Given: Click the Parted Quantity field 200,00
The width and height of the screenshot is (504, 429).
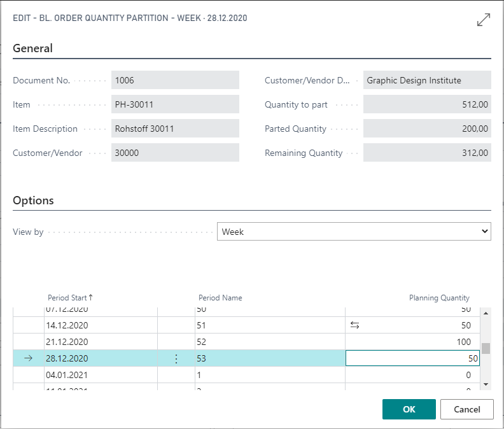Looking at the screenshot, I should coord(427,129).
